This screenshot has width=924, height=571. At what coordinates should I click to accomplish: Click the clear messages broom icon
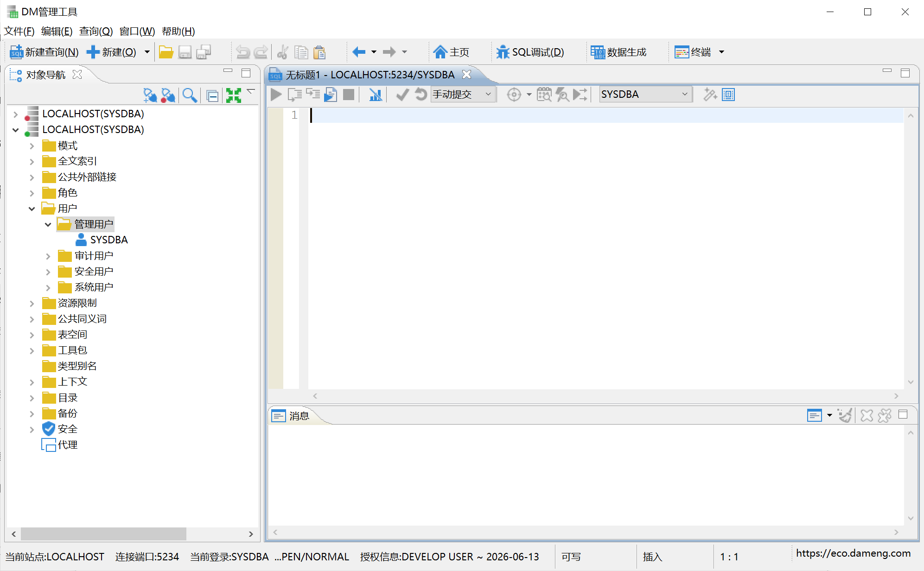[845, 415]
